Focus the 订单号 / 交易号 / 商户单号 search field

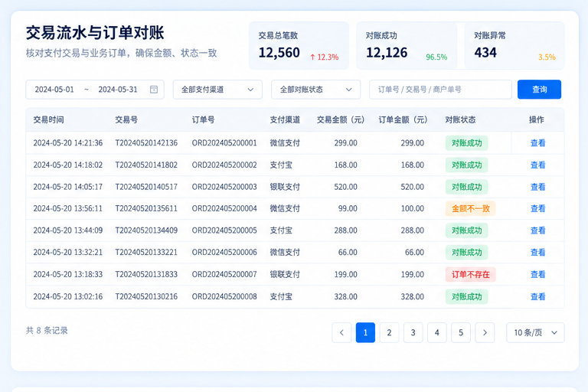pyautogui.click(x=441, y=90)
